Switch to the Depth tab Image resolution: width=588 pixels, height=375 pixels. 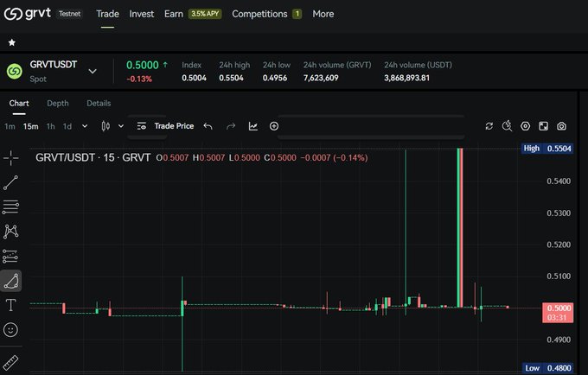click(x=58, y=103)
